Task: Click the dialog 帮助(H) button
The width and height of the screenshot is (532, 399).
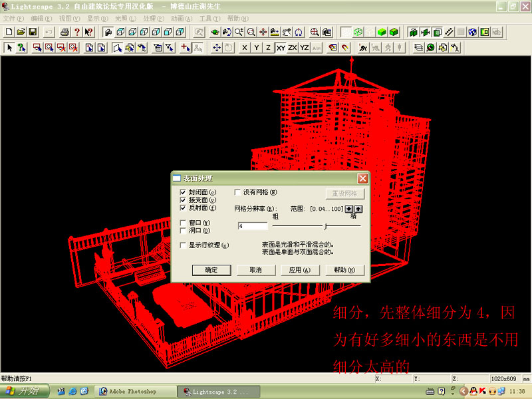Action: click(344, 270)
